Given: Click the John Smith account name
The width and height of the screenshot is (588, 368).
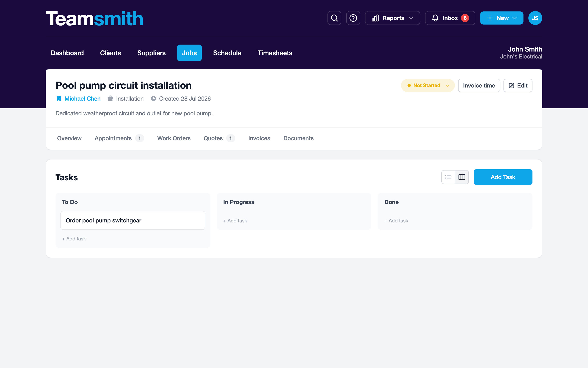Looking at the screenshot, I should pos(525,49).
